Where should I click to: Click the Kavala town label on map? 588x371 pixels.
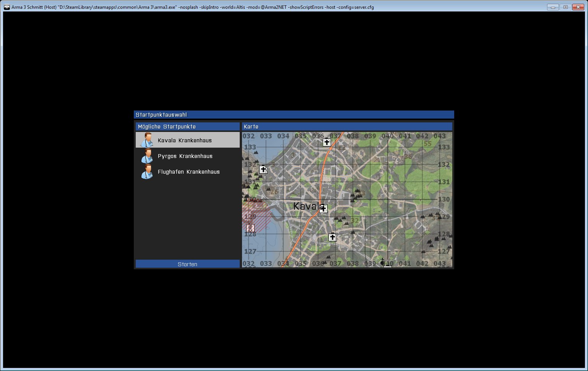pyautogui.click(x=309, y=206)
